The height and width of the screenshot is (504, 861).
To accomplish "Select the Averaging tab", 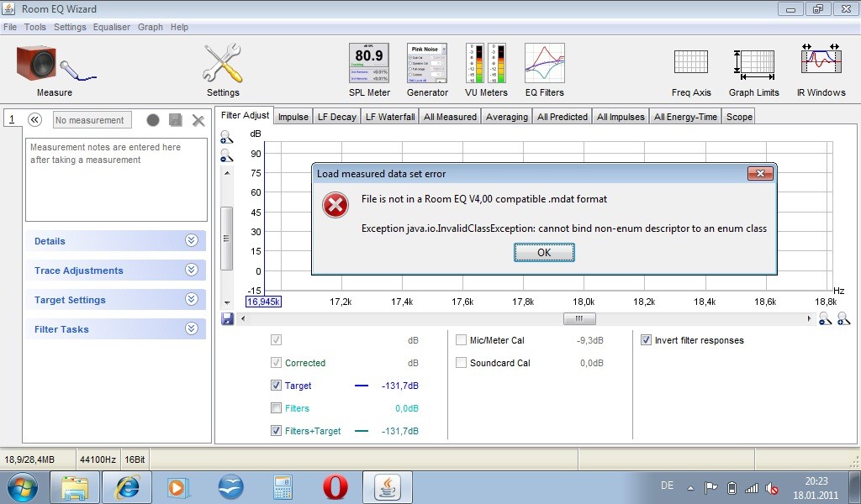I will (507, 117).
